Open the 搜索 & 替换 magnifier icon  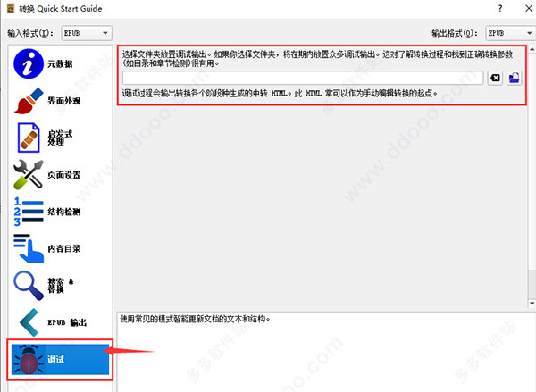click(x=29, y=286)
